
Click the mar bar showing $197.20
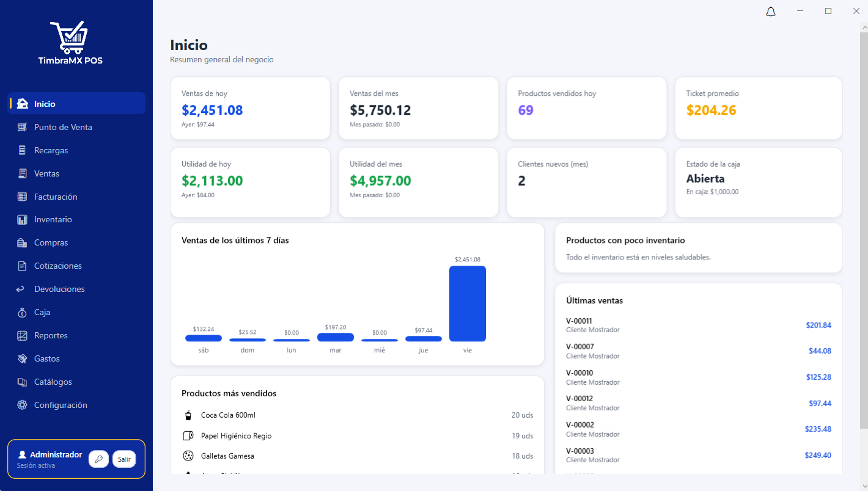click(x=336, y=337)
